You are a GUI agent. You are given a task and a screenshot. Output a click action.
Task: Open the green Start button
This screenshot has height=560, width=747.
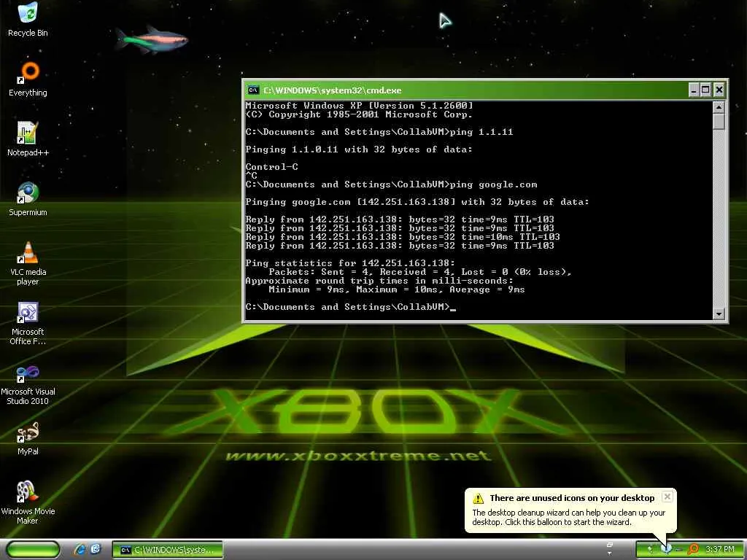tap(33, 550)
